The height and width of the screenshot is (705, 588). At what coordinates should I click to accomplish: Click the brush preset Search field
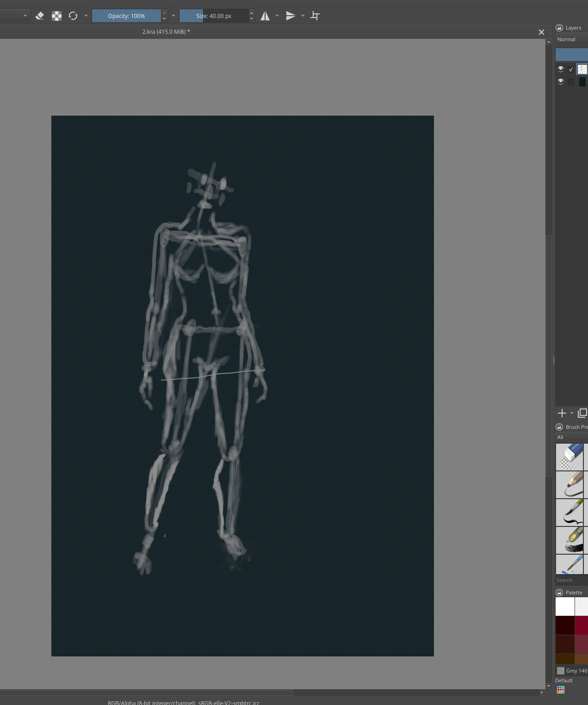point(572,580)
